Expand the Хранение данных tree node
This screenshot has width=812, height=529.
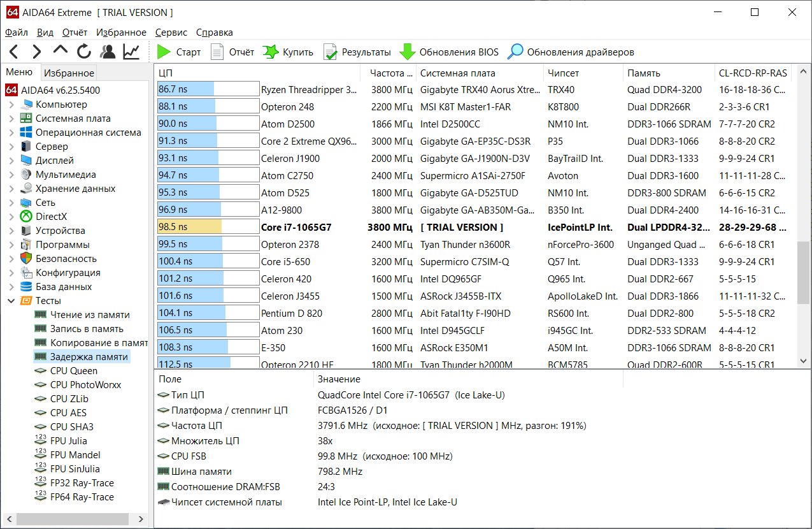click(x=11, y=189)
